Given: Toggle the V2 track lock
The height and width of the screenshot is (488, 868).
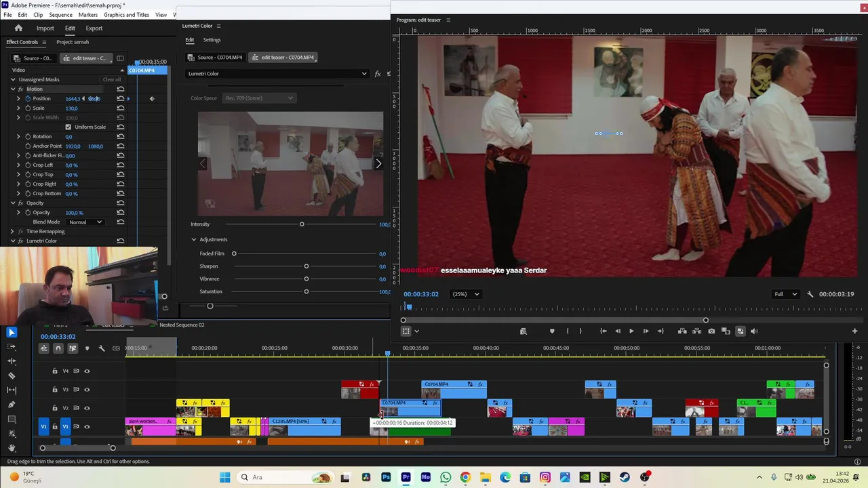Looking at the screenshot, I should tap(55, 408).
